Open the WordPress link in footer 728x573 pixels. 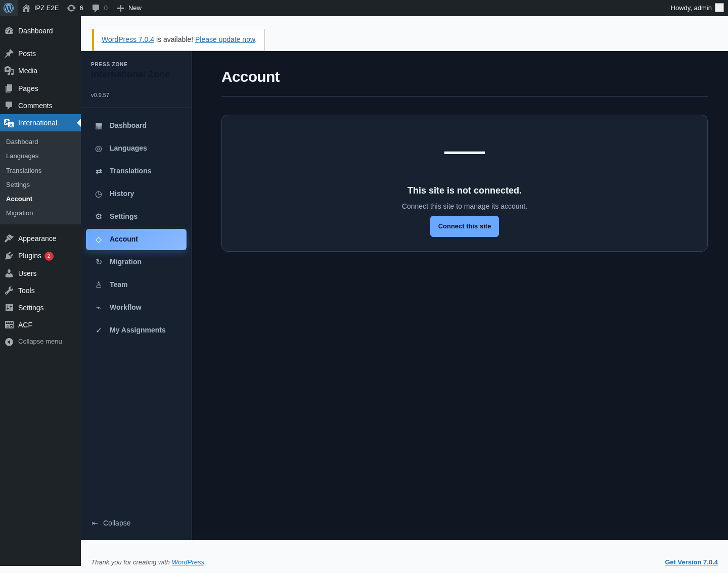pos(188,562)
